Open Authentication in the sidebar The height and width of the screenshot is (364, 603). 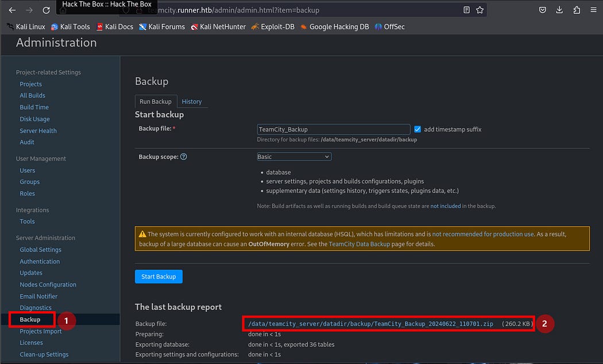click(x=40, y=261)
